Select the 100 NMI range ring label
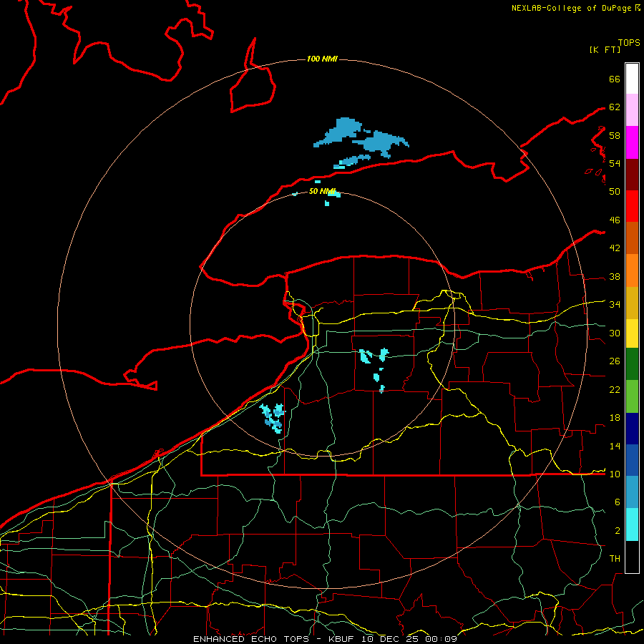 click(x=322, y=59)
